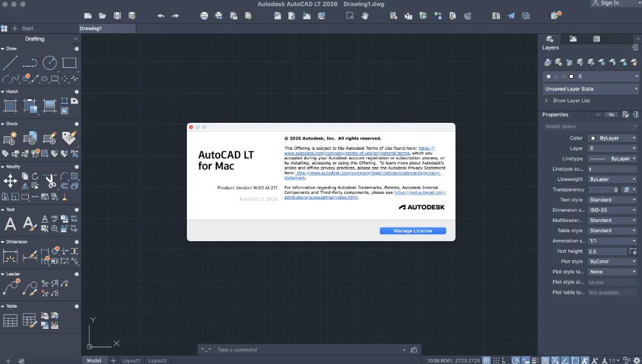Image resolution: width=642 pixels, height=364 pixels.
Task: Switch to the Drawing1 file tab
Action: [108, 28]
